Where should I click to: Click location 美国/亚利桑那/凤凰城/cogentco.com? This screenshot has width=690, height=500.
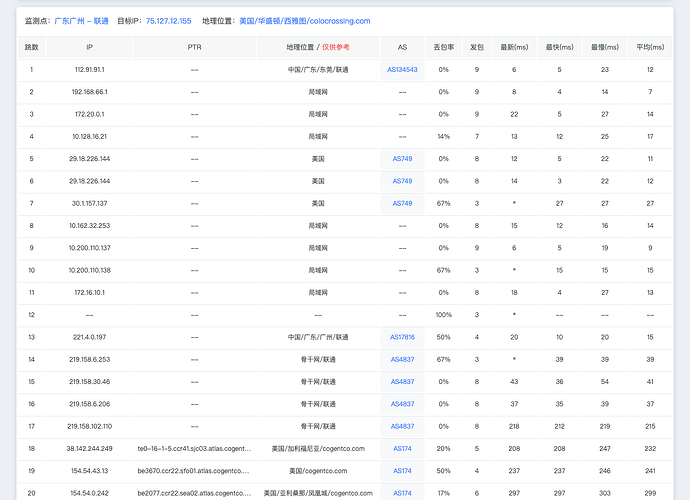(318, 493)
